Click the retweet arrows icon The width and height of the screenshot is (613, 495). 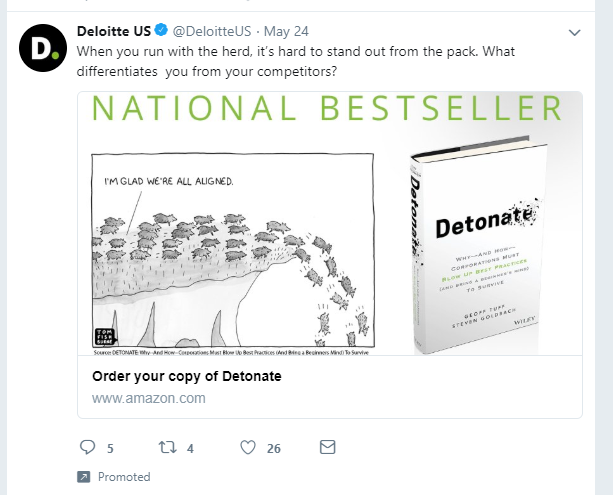tap(166, 448)
